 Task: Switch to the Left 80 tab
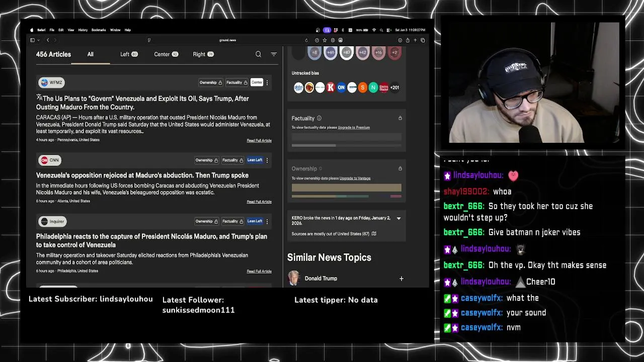[x=129, y=54]
